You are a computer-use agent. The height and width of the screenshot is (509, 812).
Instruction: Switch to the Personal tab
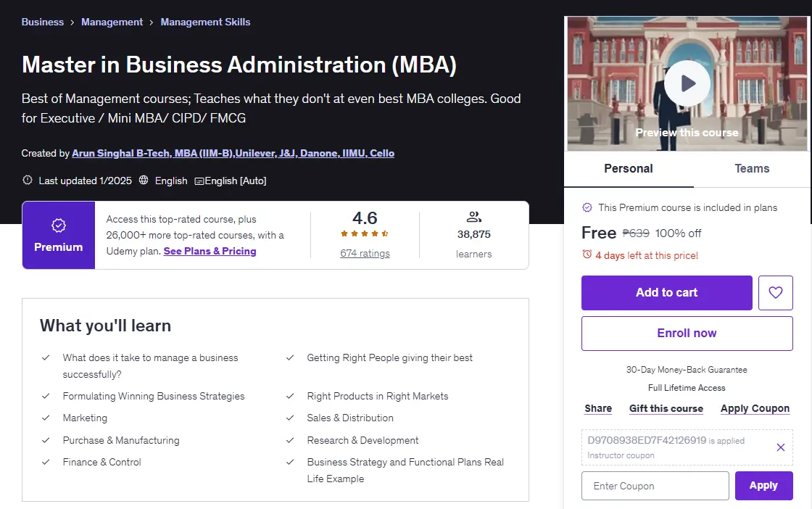pos(629,169)
